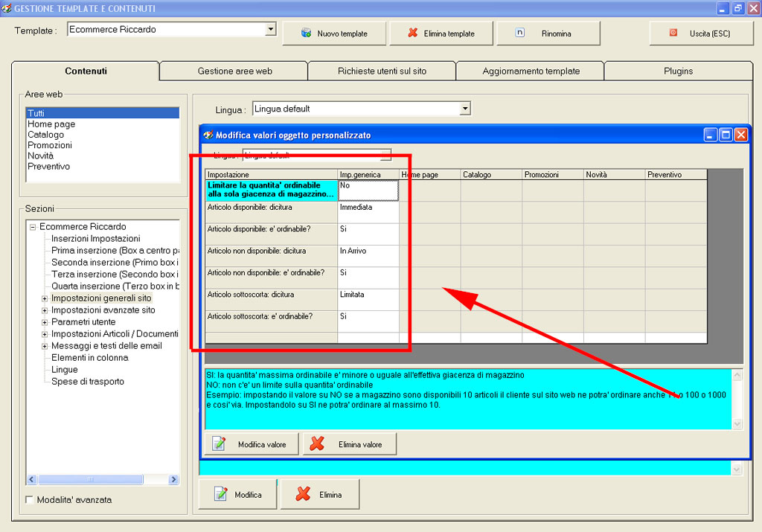Click the Sezioni tree horizontal scrollbar thumb
The image size is (762, 532).
[x=90, y=479]
